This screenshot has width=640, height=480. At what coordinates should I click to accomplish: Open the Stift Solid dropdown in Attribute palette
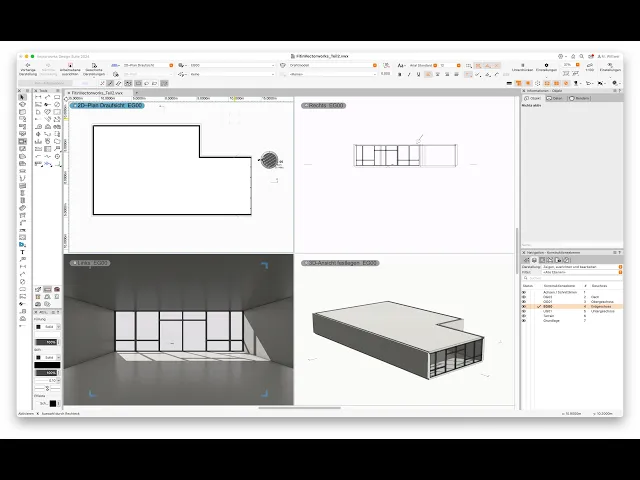click(48, 358)
